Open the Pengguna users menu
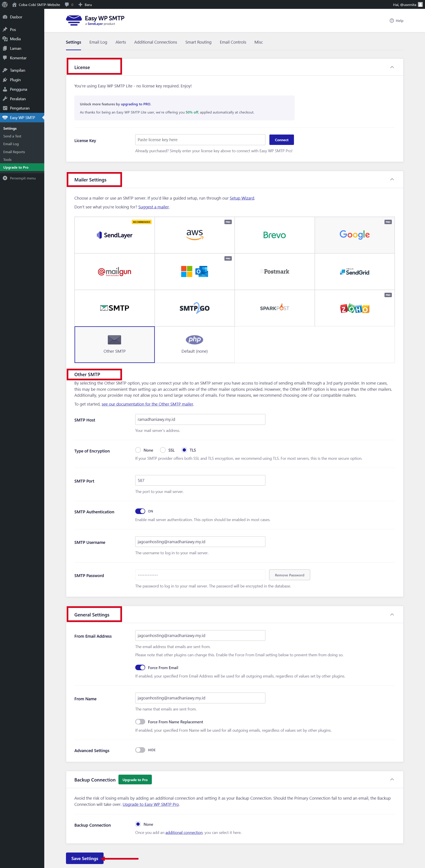Viewport: 425px width, 868px height. 22,89
